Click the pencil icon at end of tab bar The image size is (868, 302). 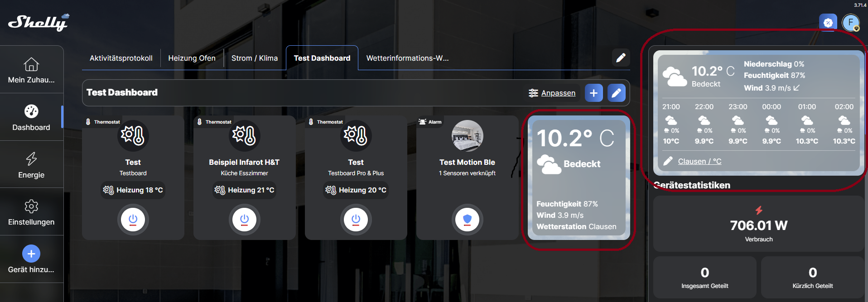tap(621, 58)
